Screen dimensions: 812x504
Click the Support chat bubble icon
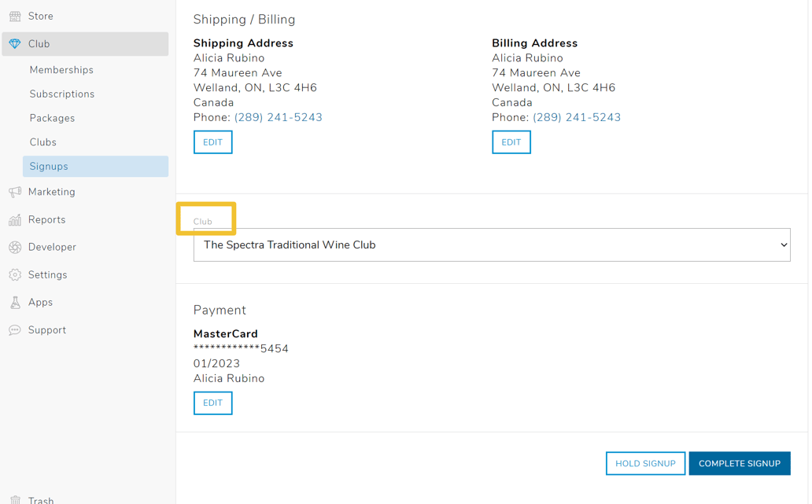click(15, 330)
